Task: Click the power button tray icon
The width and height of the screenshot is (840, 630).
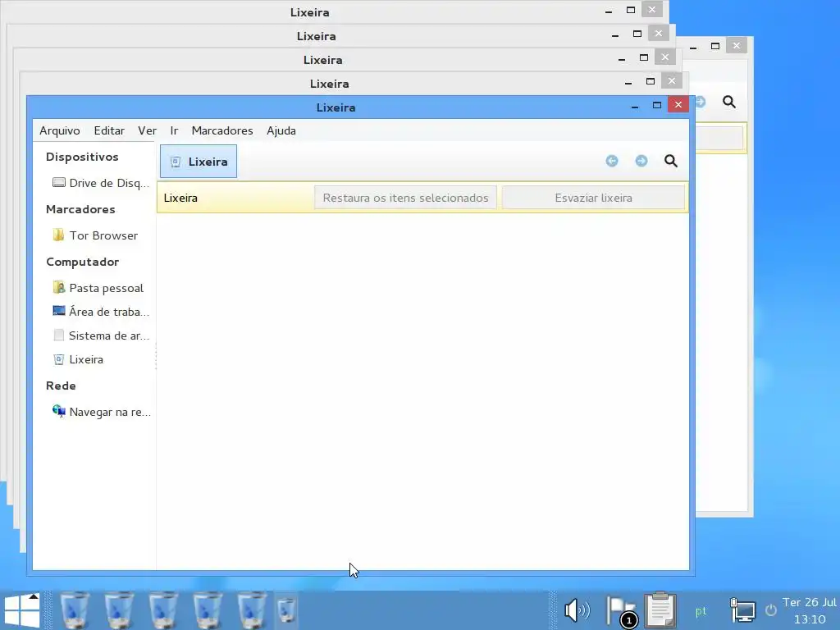Action: pos(771,610)
